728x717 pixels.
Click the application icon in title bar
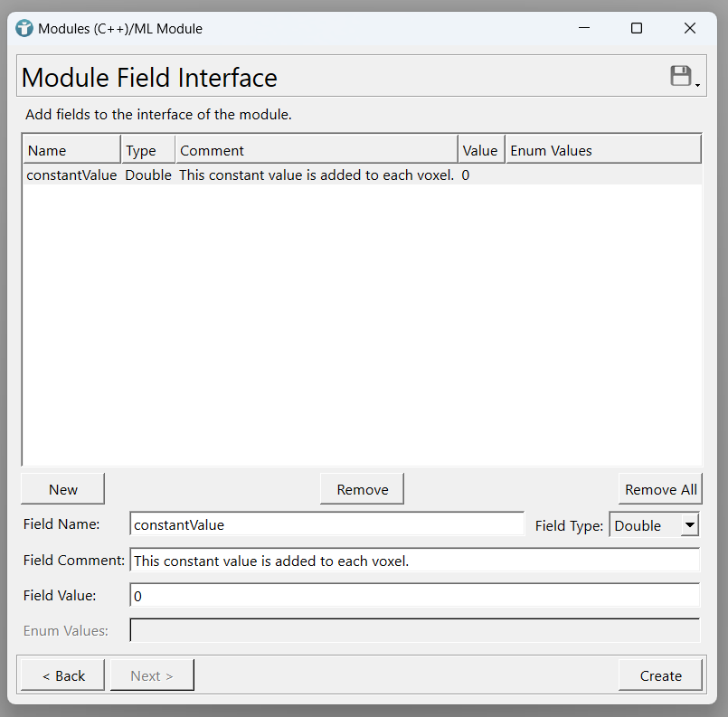[x=24, y=28]
